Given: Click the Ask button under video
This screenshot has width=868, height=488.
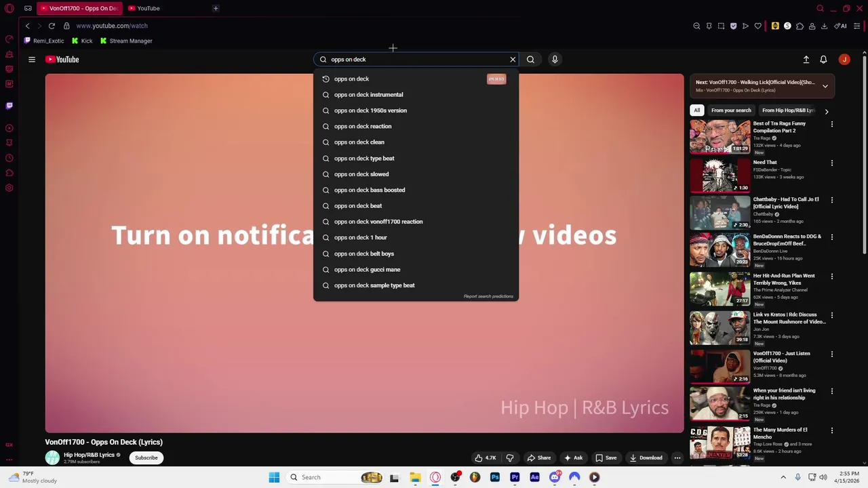Looking at the screenshot, I should click(x=574, y=457).
